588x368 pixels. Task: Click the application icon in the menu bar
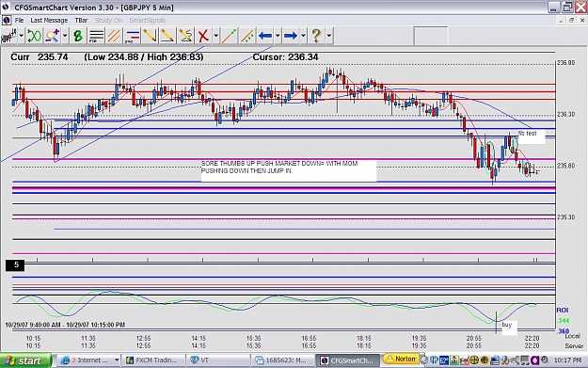pos(7,21)
